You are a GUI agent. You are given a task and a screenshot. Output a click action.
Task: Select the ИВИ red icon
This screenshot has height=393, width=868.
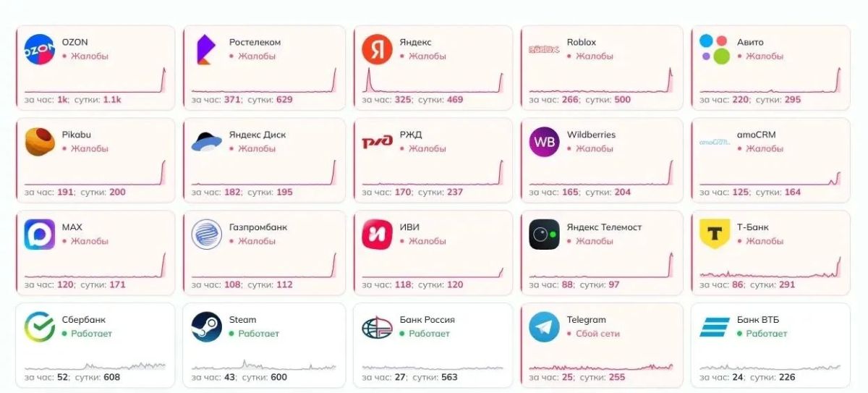point(377,234)
